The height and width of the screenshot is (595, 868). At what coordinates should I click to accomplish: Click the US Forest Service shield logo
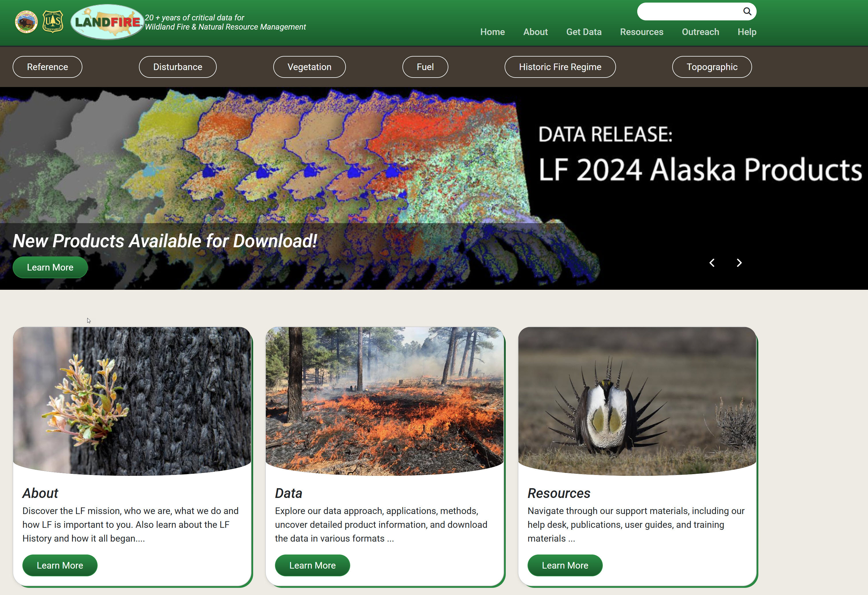click(53, 22)
